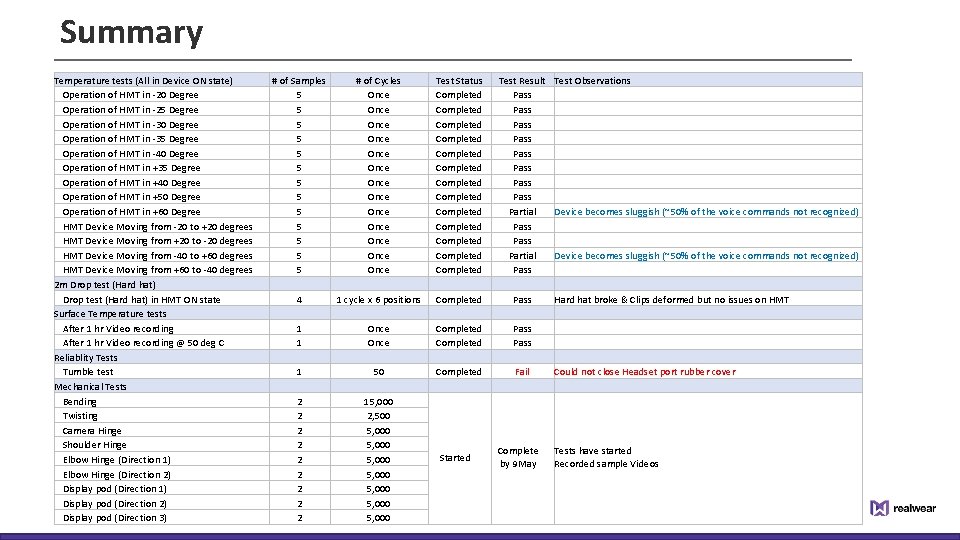Click the '2m Drop test (Hard hat)' section header
Image resolution: width=960 pixels, height=540 pixels.
[x=105, y=285]
